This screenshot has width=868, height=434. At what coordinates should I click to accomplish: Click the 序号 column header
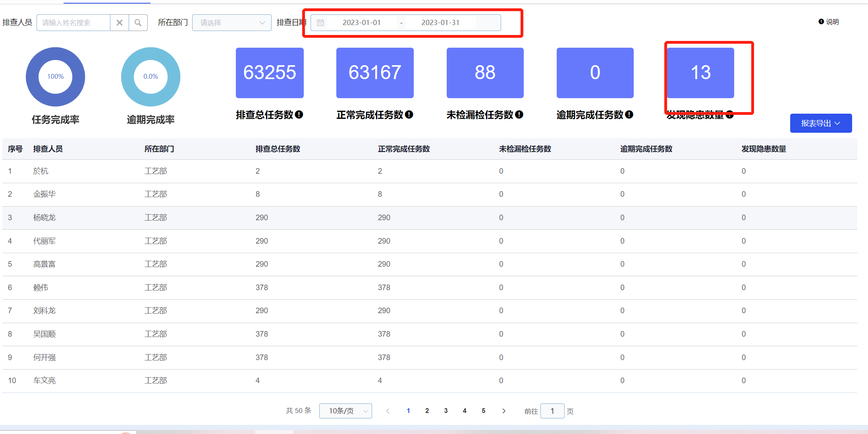tap(15, 149)
